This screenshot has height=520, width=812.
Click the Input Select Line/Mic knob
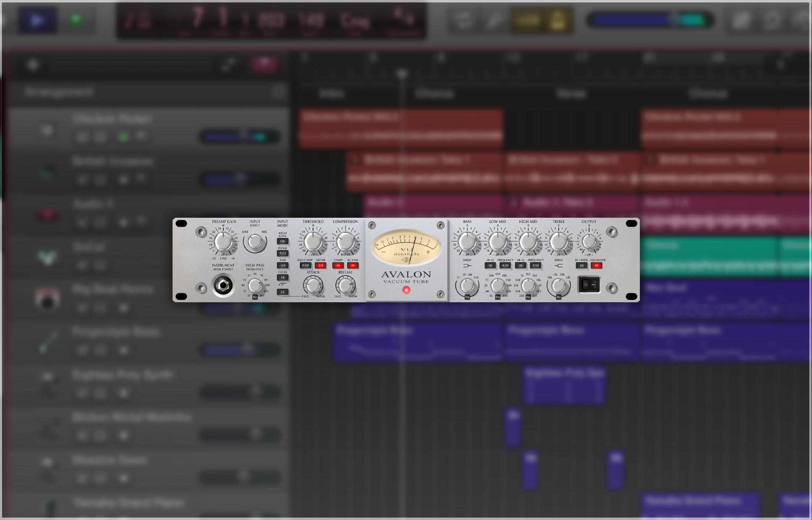click(x=255, y=242)
